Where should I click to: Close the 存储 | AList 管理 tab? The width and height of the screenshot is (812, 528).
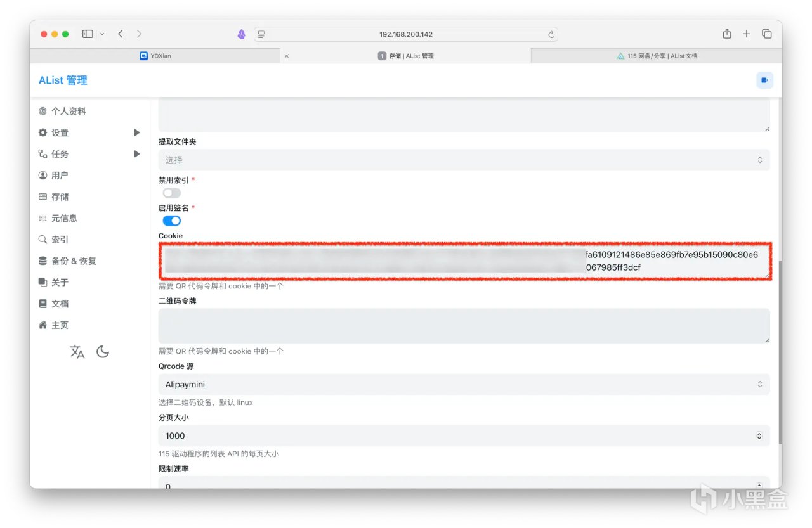coord(287,56)
